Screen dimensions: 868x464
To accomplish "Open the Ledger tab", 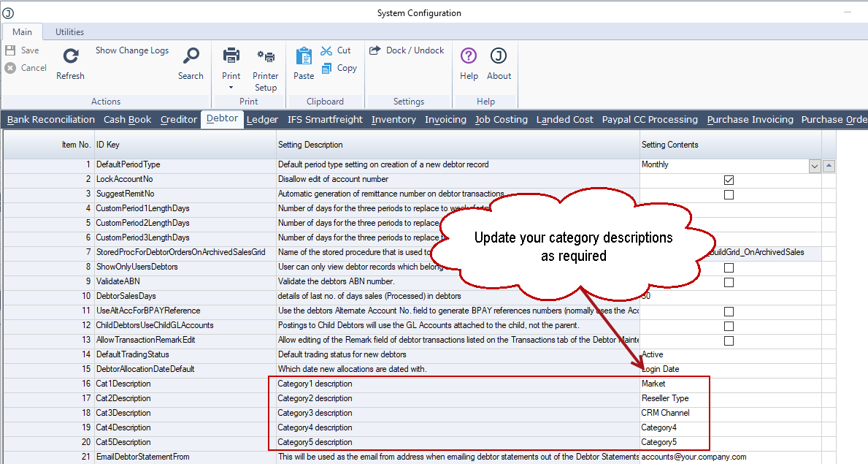I will pos(262,120).
